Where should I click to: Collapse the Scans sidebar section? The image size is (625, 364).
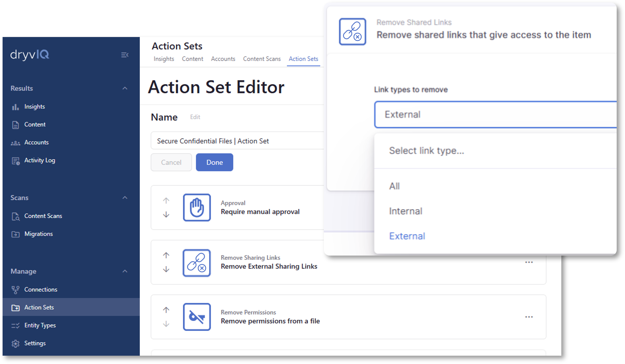click(125, 198)
